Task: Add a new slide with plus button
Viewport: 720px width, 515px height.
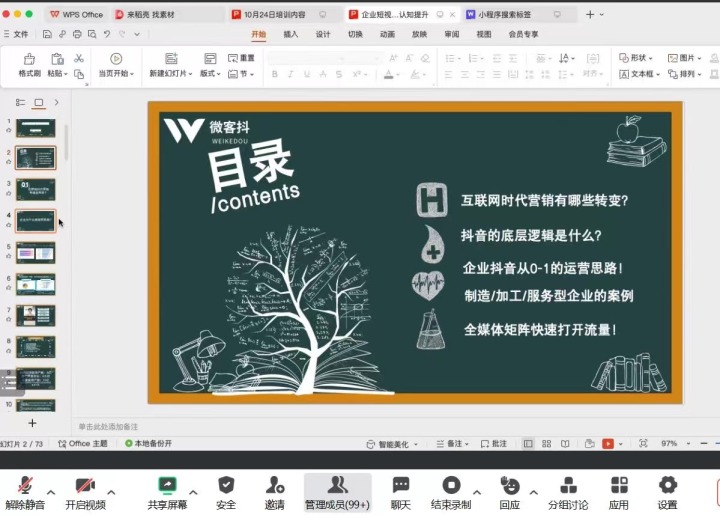Action: tap(32, 423)
